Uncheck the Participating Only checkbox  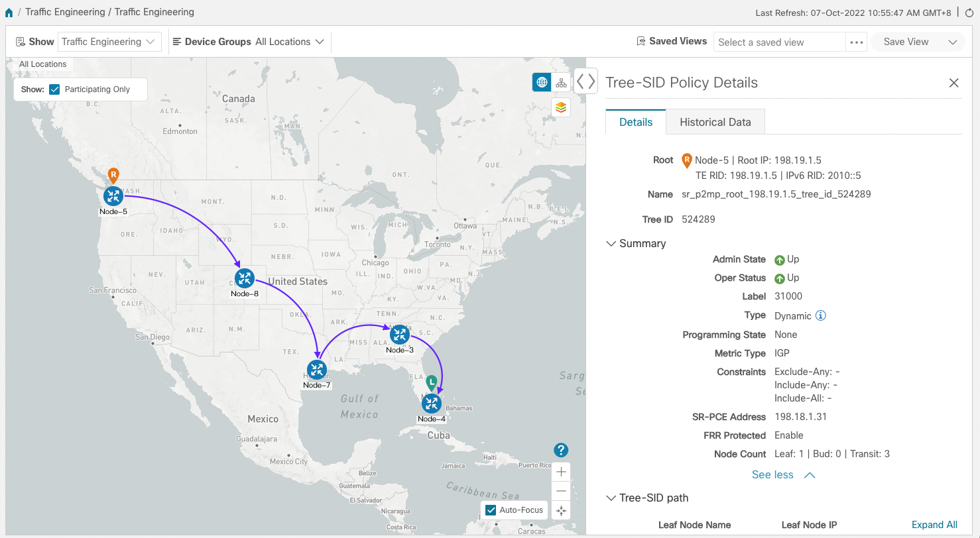pos(55,89)
